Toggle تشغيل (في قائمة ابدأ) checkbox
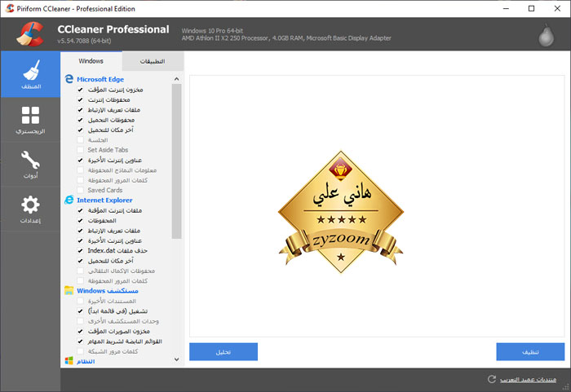Screen dimensions: 571x392 81,311
